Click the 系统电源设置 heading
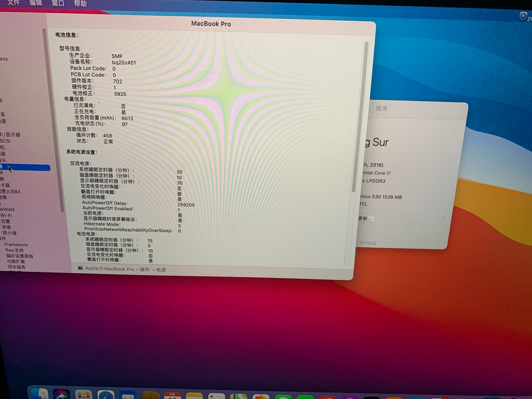Viewport: 532px width, 399px height. [x=82, y=152]
